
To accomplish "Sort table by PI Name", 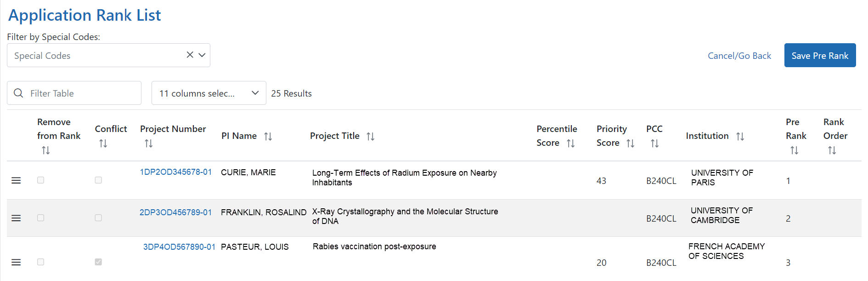I will [268, 137].
